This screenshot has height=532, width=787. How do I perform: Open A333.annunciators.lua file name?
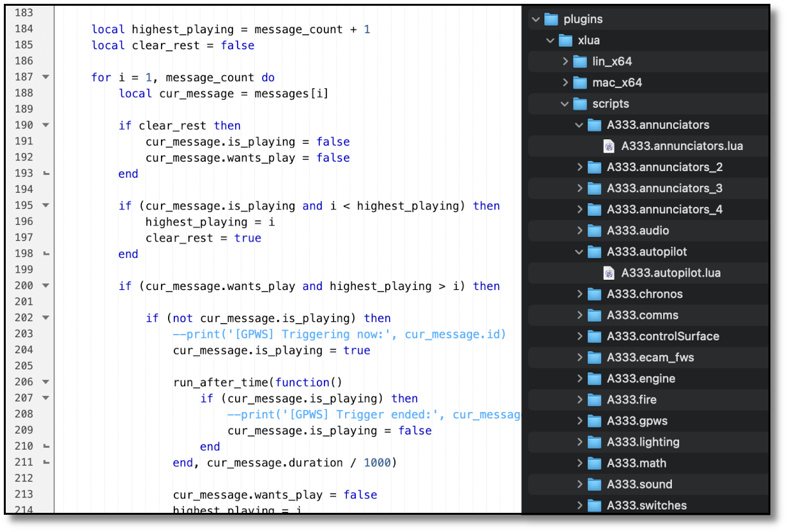point(682,146)
